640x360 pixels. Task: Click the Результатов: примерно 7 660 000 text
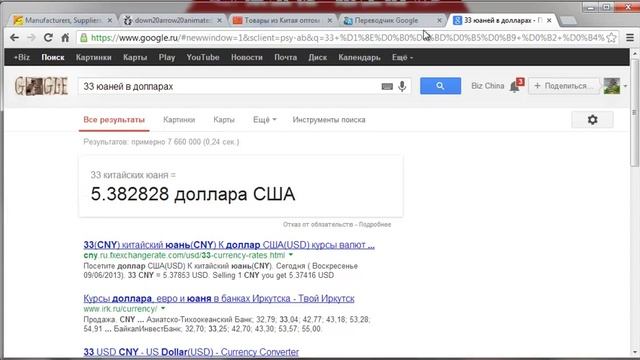coord(161,142)
